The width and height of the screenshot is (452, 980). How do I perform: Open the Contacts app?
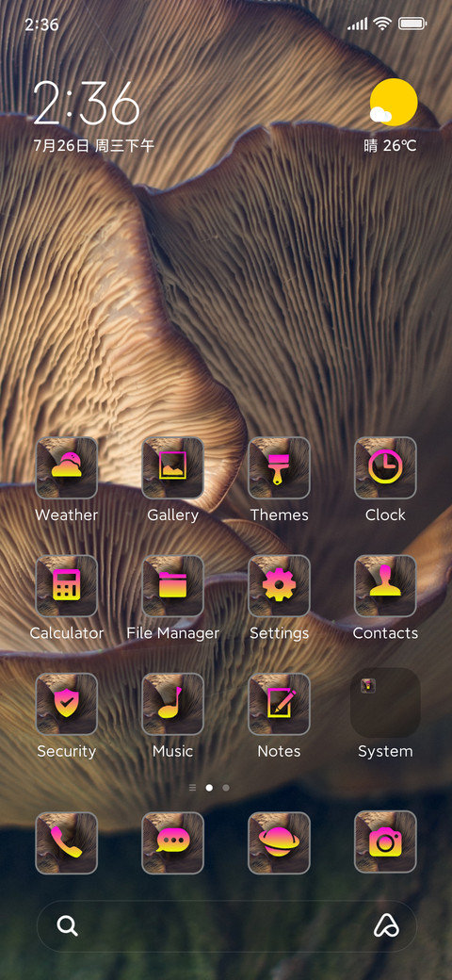[x=385, y=585]
